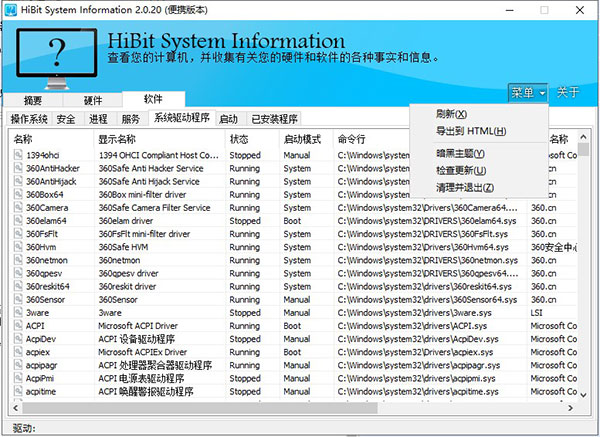
Task: Click the horizontal scrollbar thumb
Action: tap(199, 408)
